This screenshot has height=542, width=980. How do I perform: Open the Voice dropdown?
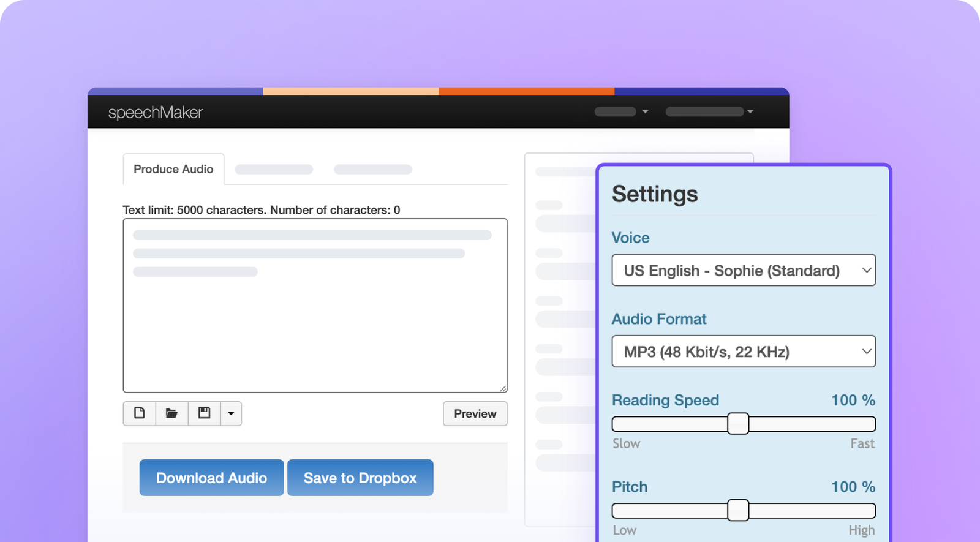tap(744, 270)
